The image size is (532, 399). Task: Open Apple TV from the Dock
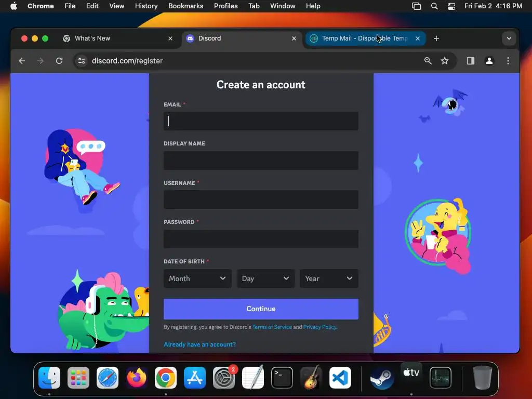pos(411,373)
